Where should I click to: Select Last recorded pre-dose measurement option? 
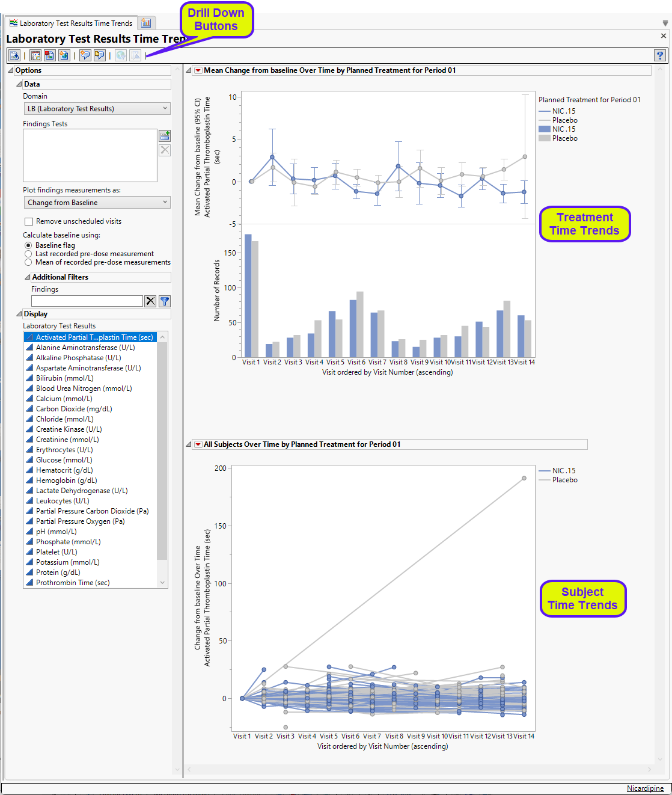tap(28, 254)
